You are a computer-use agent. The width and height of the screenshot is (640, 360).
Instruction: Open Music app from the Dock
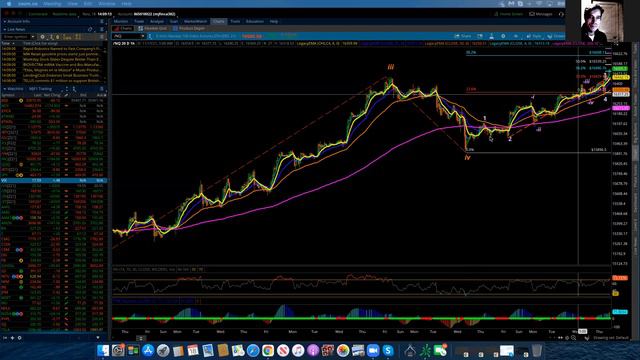pyautogui.click(x=298, y=350)
